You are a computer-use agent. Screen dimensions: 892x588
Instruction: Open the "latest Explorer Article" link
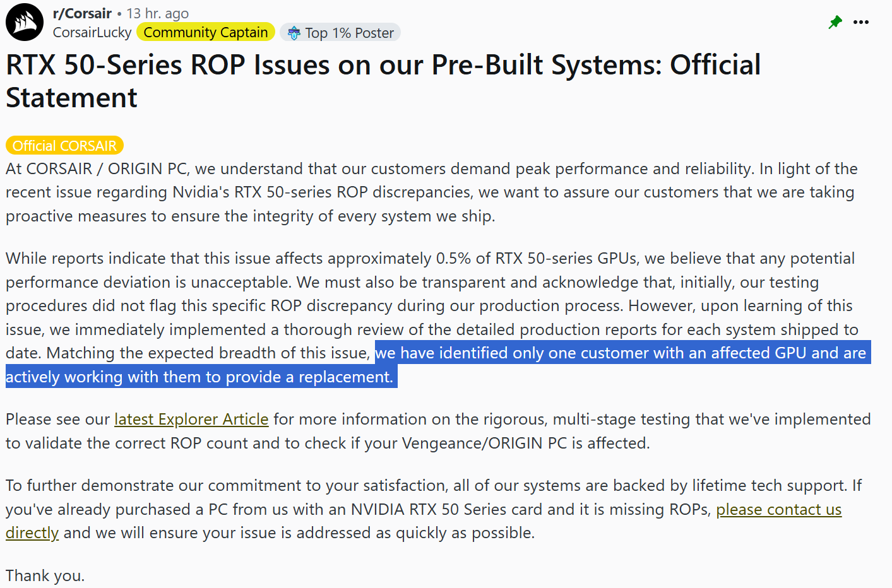(x=191, y=420)
